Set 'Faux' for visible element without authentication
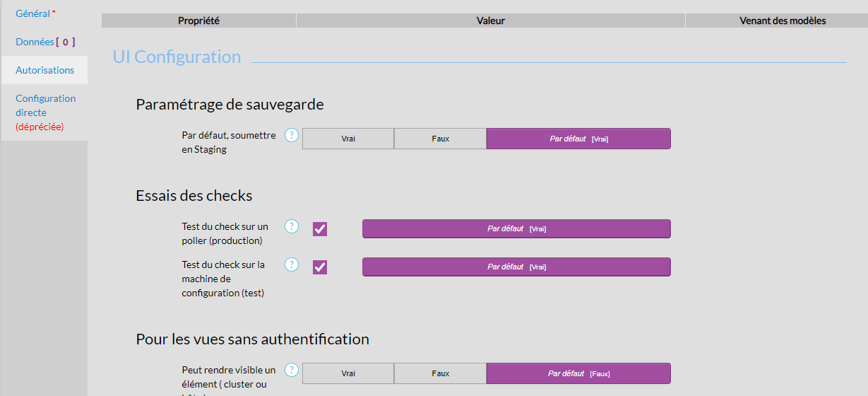Screen dimensions: 868x396 click(x=440, y=373)
